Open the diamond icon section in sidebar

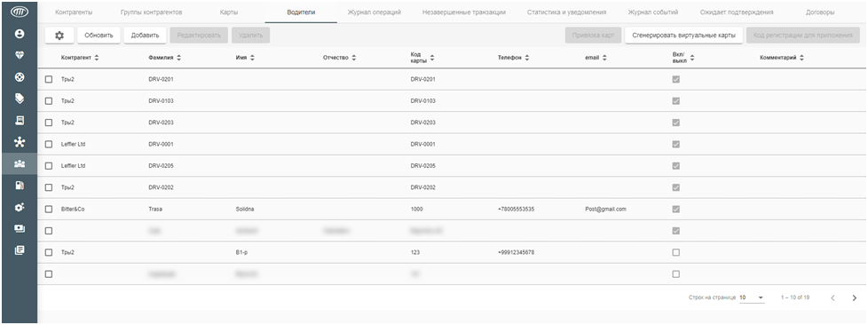point(20,56)
